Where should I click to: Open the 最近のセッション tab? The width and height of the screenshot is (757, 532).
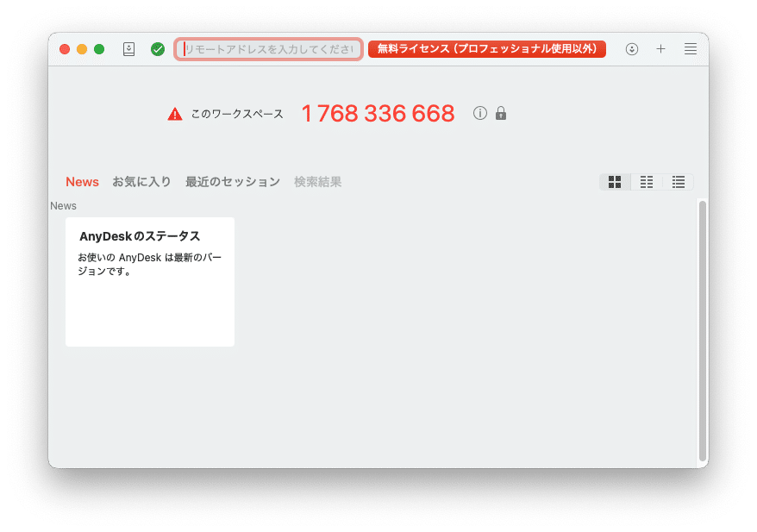pos(233,182)
